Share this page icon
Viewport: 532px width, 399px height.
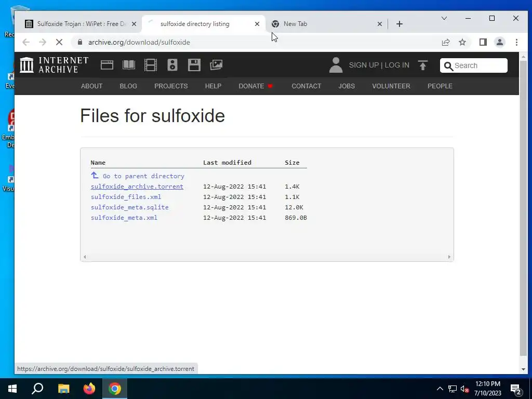(446, 42)
